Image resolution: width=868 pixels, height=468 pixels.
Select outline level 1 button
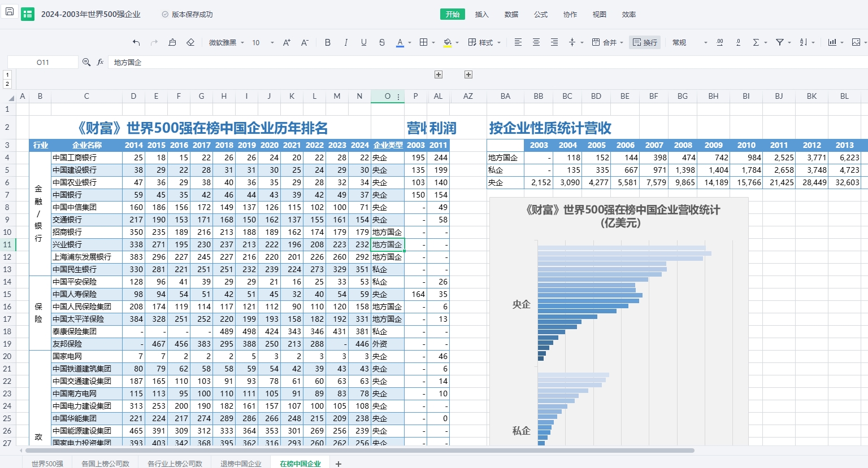point(7,75)
